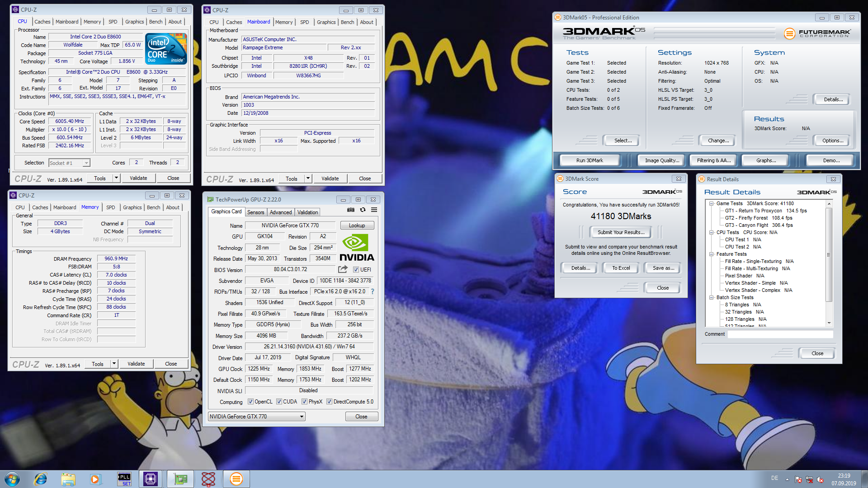Click Filtering & AA button in 3DMark05

tap(713, 160)
